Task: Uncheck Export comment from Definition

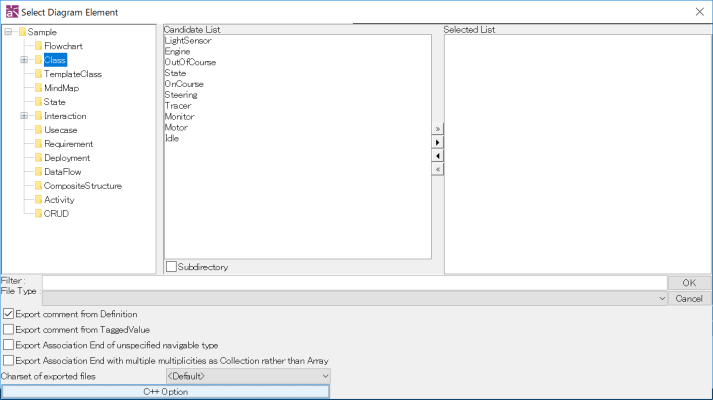Action: coord(9,314)
